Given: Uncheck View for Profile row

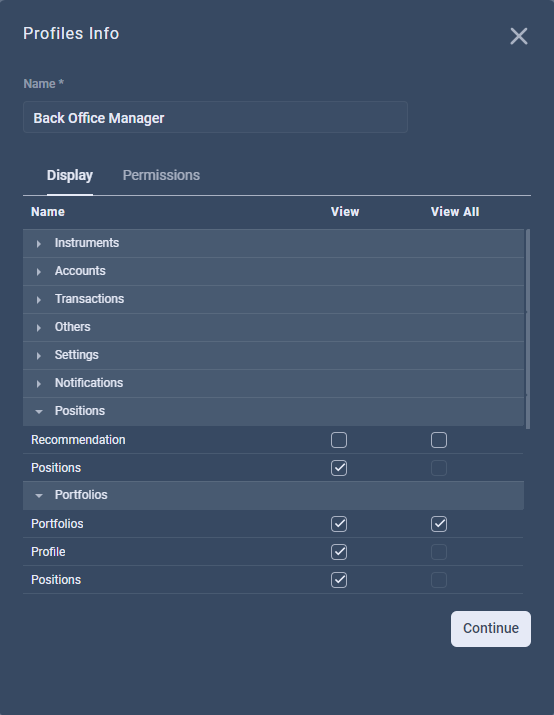Looking at the screenshot, I should [x=339, y=552].
